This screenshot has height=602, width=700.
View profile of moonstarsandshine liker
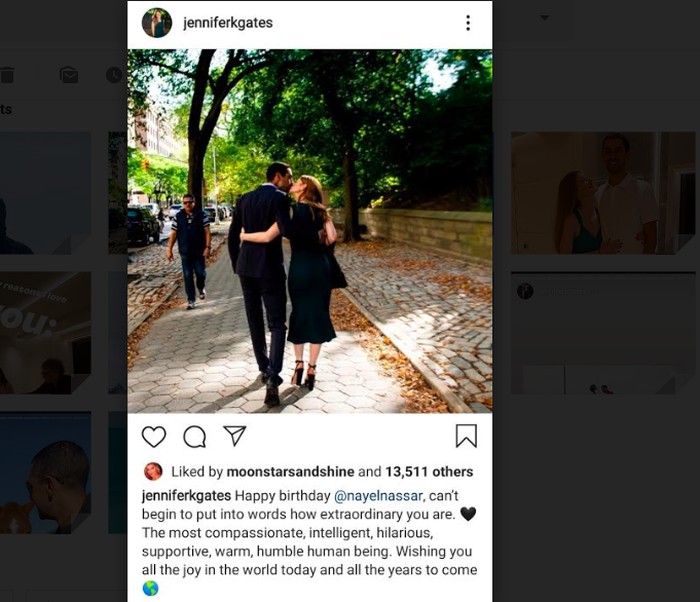tap(290, 472)
